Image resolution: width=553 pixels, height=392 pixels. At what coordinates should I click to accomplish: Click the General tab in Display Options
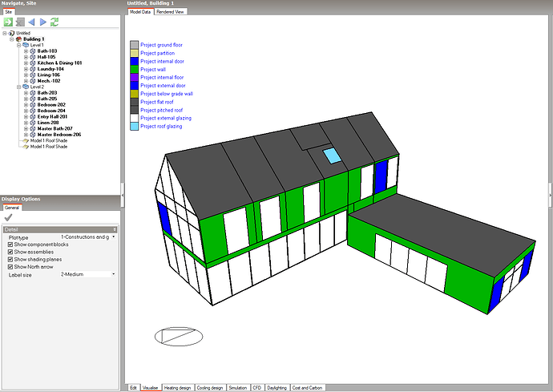[x=12, y=208]
